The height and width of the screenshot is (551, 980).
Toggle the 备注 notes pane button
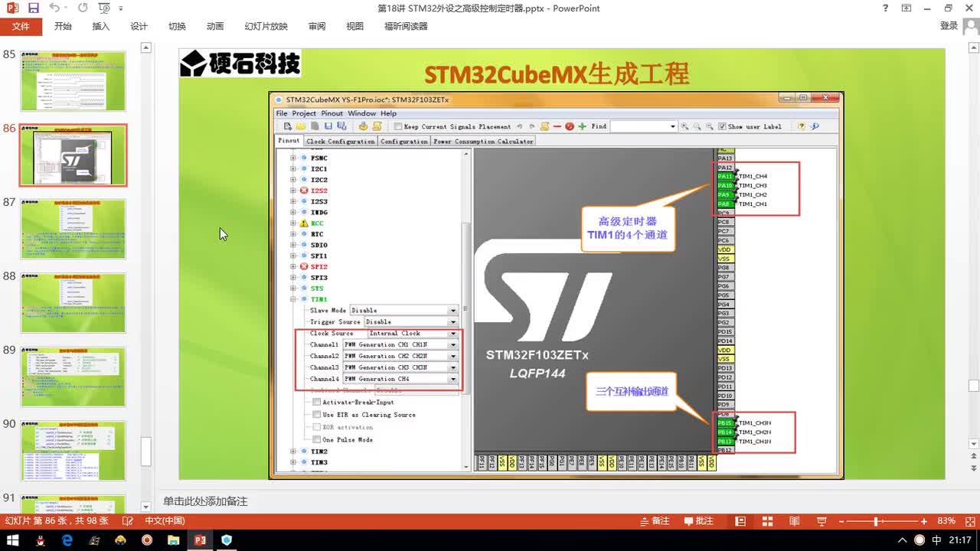655,521
